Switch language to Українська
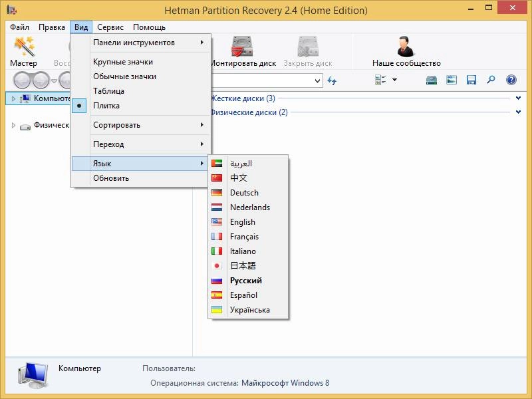The height and width of the screenshot is (399, 532). pos(248,310)
